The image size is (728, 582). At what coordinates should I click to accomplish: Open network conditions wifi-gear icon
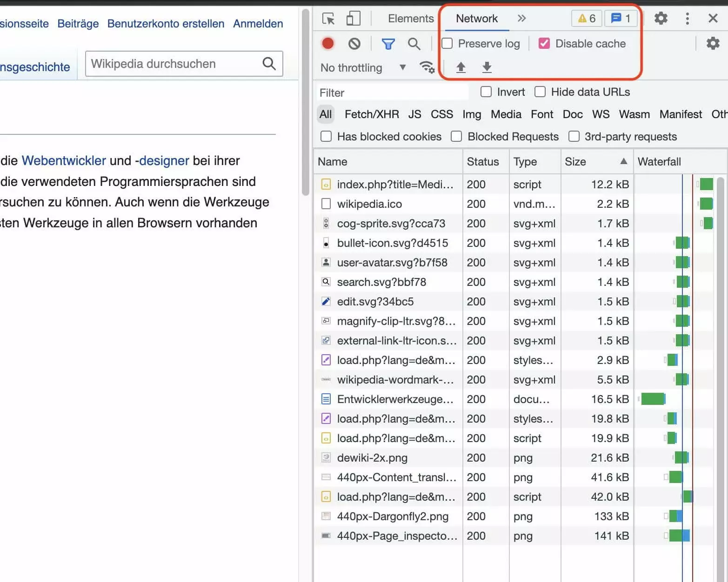(x=427, y=67)
